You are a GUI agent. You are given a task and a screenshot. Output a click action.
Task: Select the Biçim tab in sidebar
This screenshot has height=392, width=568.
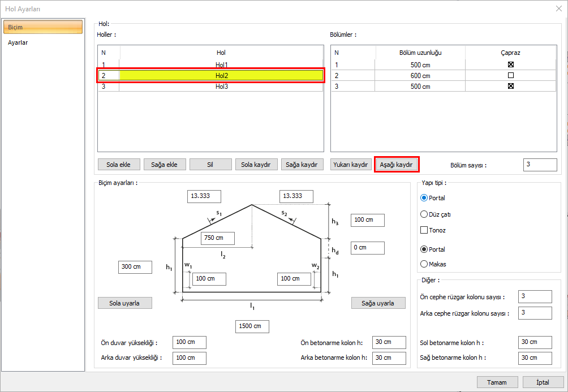click(42, 27)
